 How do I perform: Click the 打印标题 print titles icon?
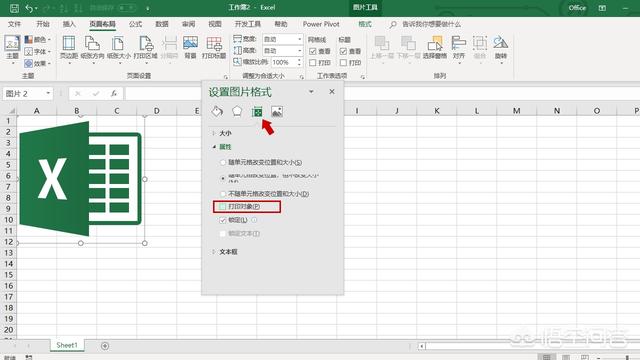[x=214, y=42]
